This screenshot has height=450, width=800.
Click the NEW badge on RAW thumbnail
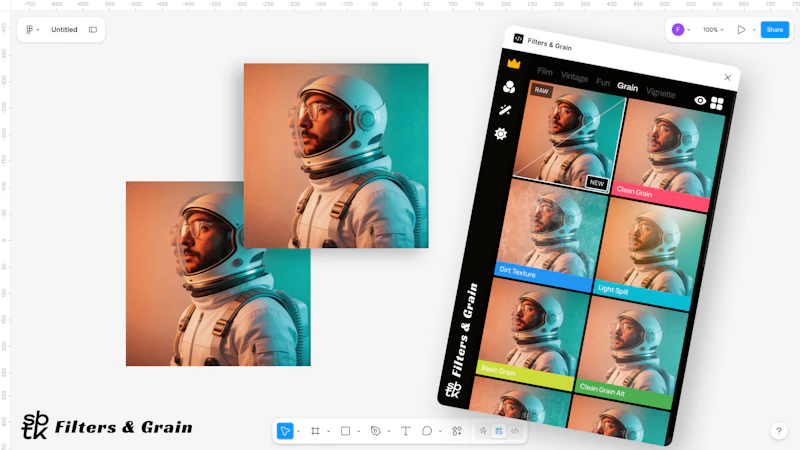[x=597, y=183]
